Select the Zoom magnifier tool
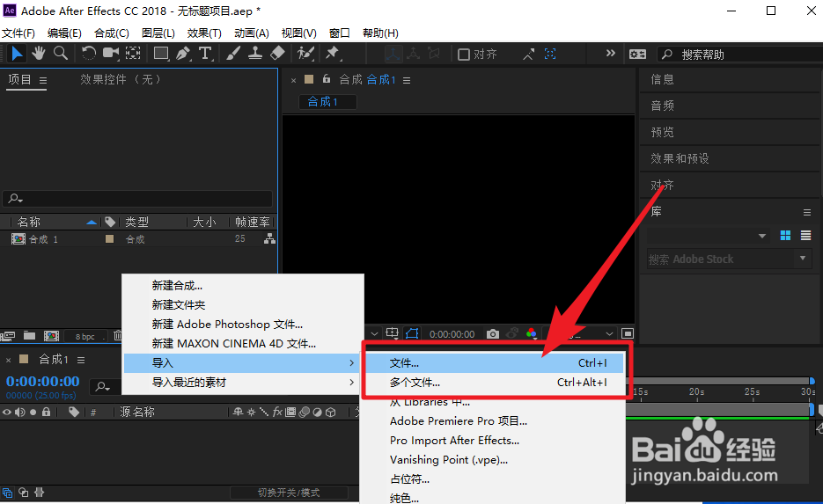This screenshot has height=504, width=823. (61, 54)
